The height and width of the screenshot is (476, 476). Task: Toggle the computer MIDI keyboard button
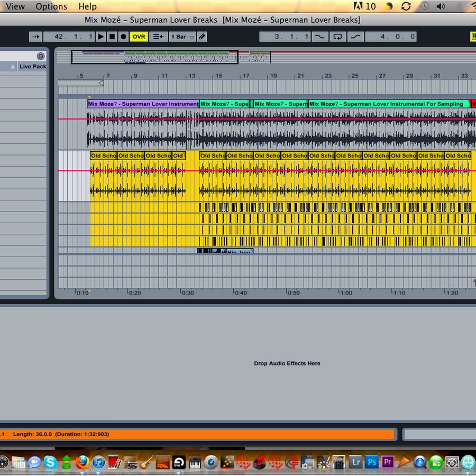point(473,36)
